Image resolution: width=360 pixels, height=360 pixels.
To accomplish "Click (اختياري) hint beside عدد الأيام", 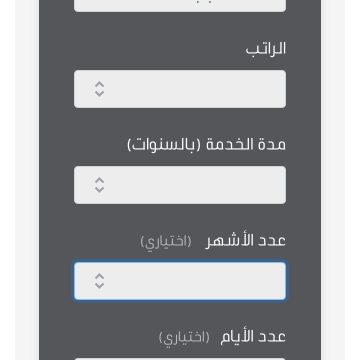I will (x=184, y=338).
